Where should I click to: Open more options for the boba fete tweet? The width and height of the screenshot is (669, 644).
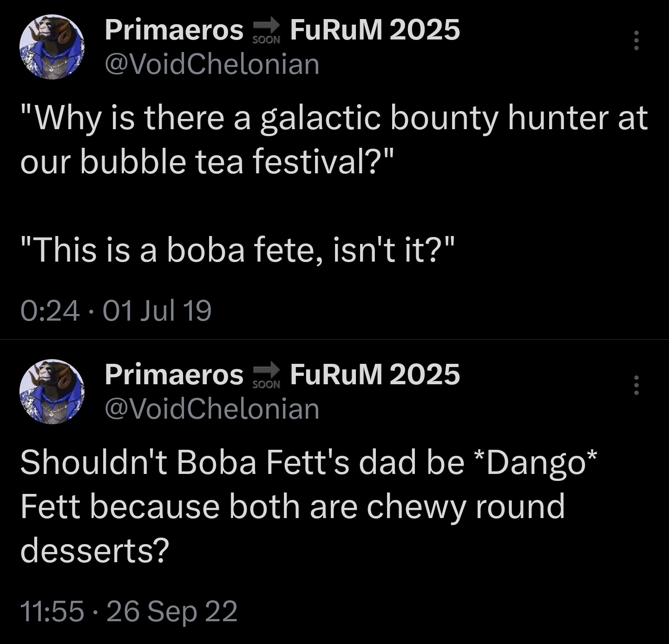point(636,40)
